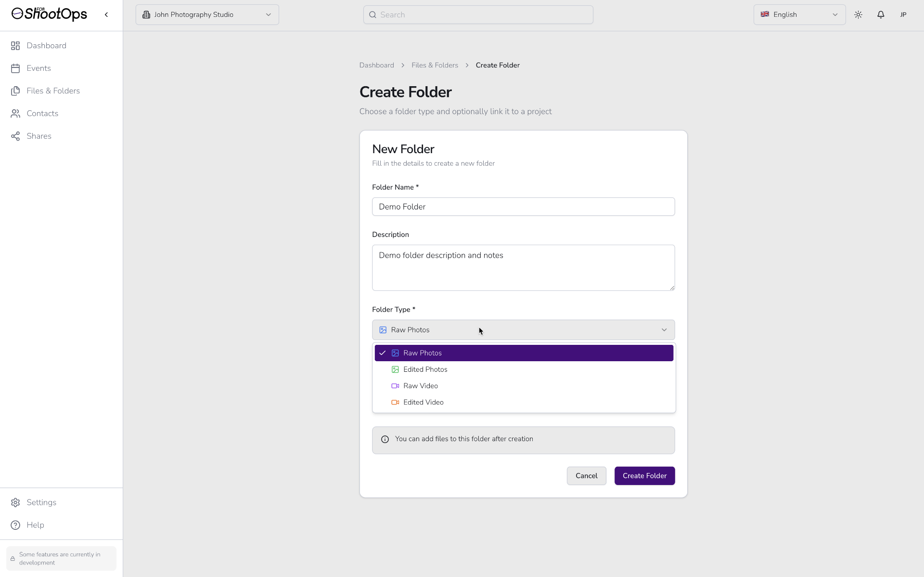Open notifications bell icon

pyautogui.click(x=881, y=14)
